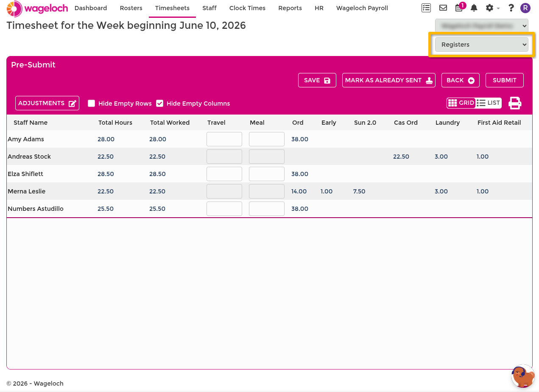539x392 pixels.
Task: Go to Clock Times tab
Action: tap(247, 8)
